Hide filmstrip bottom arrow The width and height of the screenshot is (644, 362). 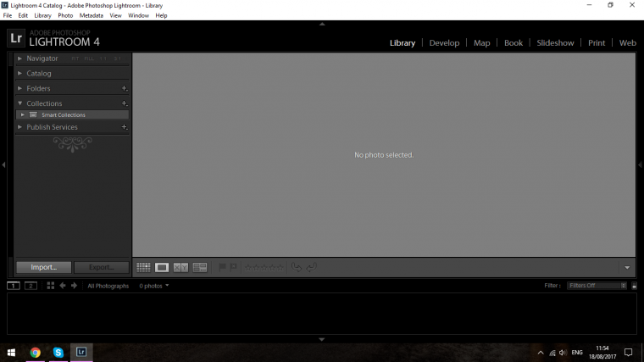coord(322,339)
